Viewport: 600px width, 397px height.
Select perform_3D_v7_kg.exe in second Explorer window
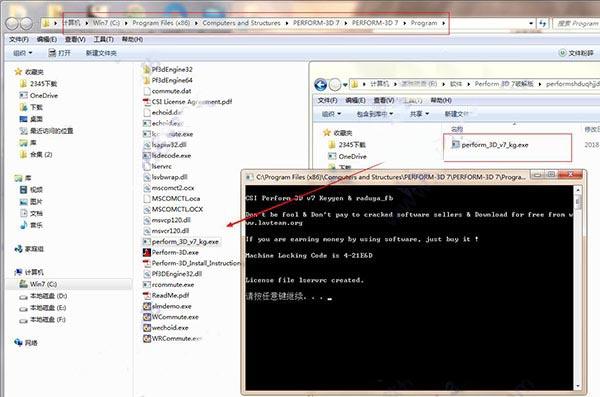click(x=490, y=145)
